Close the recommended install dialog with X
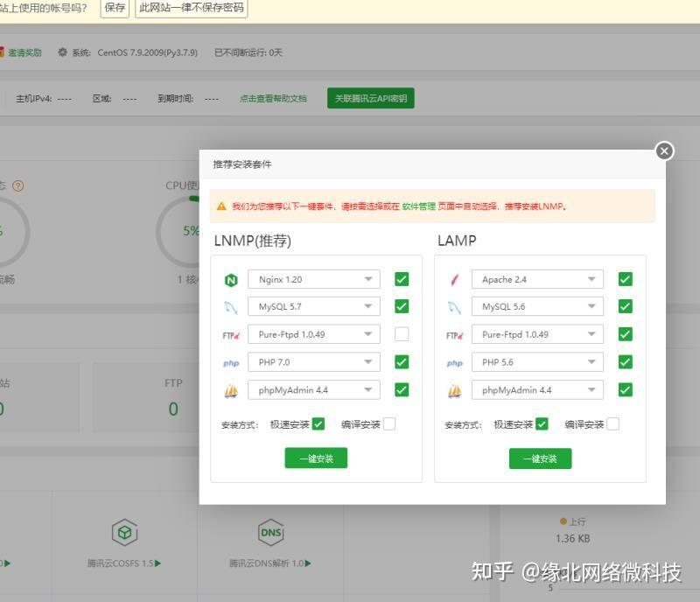This screenshot has width=700, height=602. tap(664, 151)
